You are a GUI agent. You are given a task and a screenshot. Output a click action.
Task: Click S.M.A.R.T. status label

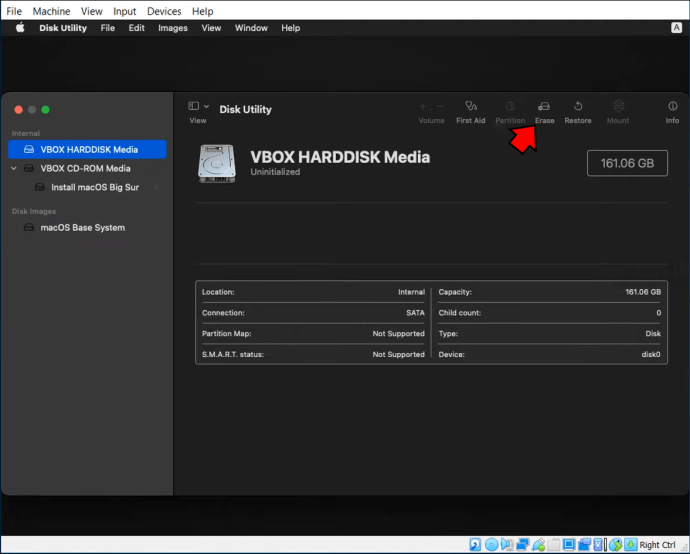click(x=232, y=354)
